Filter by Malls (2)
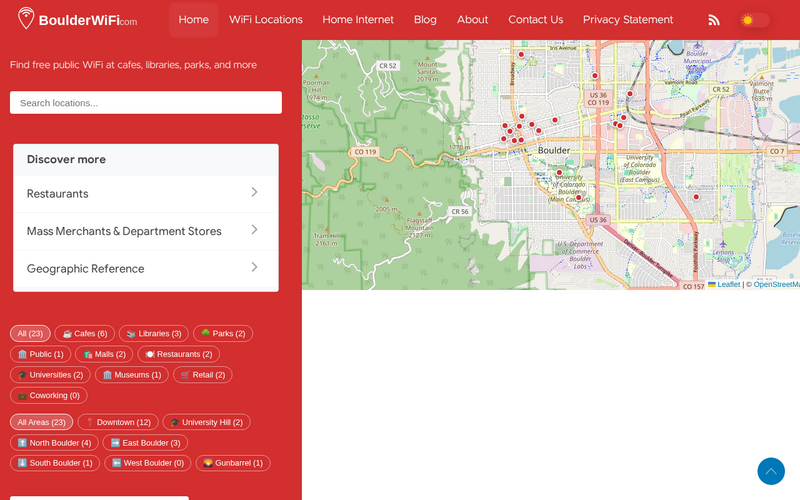The height and width of the screenshot is (500, 800). pyautogui.click(x=104, y=354)
